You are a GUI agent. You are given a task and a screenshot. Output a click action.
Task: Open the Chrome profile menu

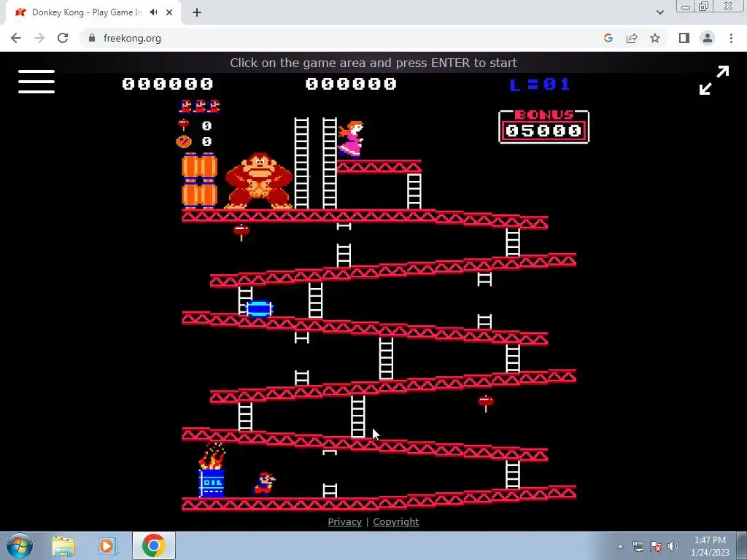708,38
